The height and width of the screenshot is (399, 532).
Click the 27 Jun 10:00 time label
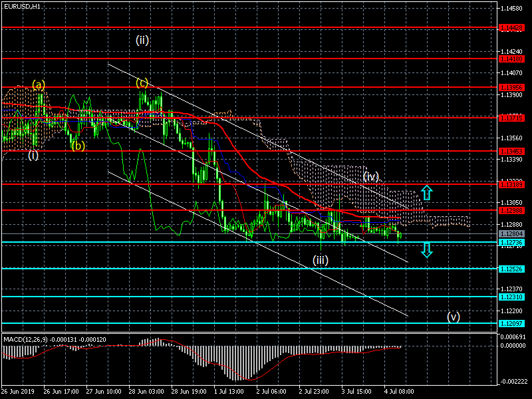point(104,392)
